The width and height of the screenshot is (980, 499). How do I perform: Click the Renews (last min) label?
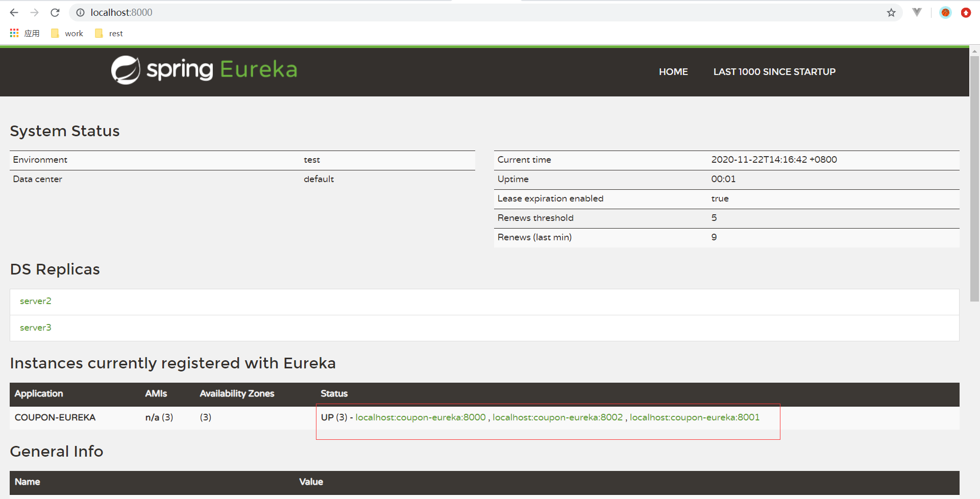tap(534, 237)
